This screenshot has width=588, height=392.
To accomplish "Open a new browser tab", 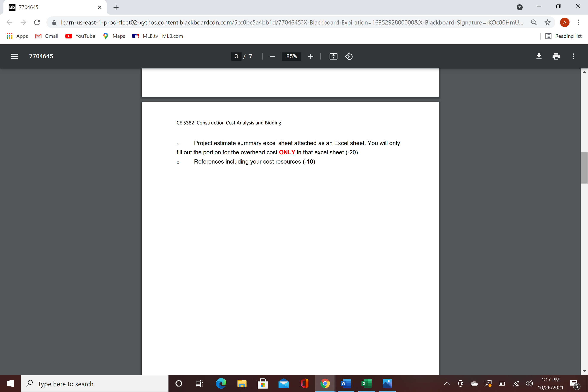I will click(x=116, y=7).
